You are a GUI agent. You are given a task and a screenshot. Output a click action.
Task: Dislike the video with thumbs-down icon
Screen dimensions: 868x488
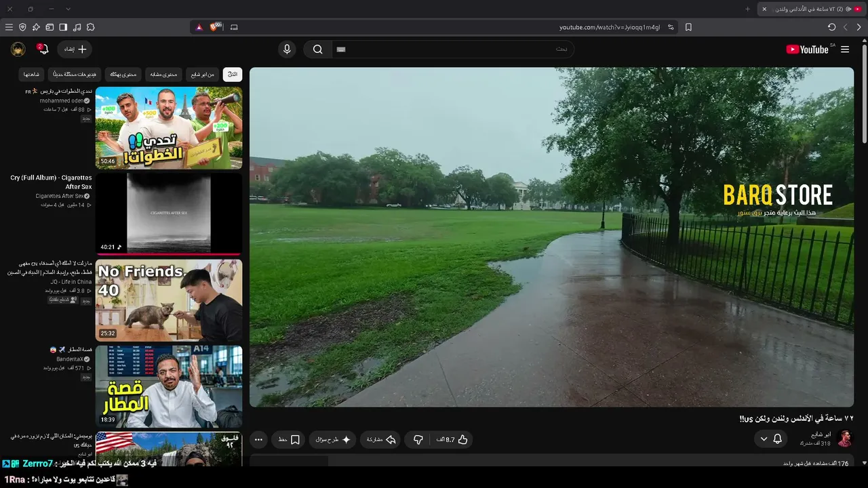tap(418, 440)
